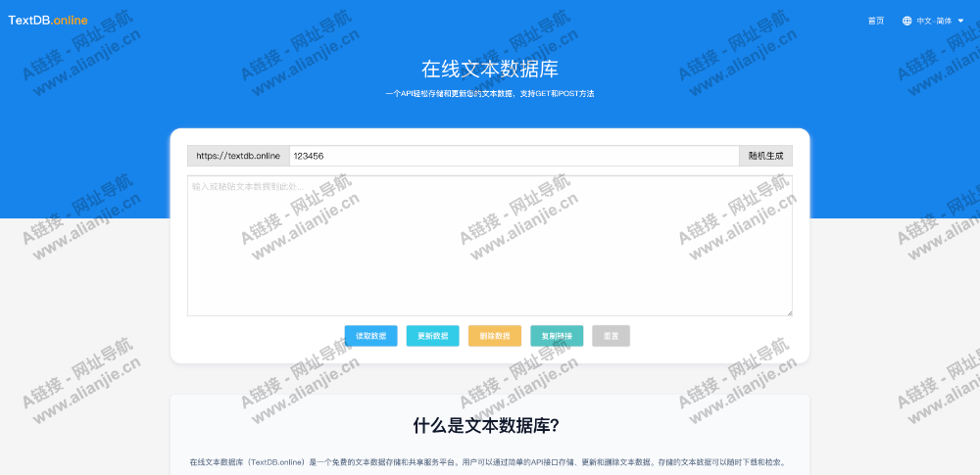Screen dimensions: 980x475
Task: Open the 中文-简体 language menu
Action: coord(933,21)
